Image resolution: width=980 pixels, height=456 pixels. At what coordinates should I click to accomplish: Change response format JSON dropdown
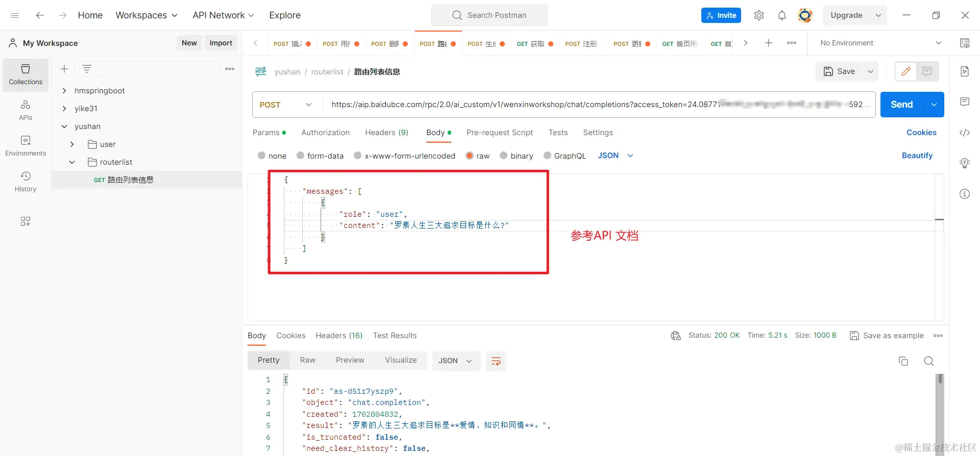click(455, 361)
